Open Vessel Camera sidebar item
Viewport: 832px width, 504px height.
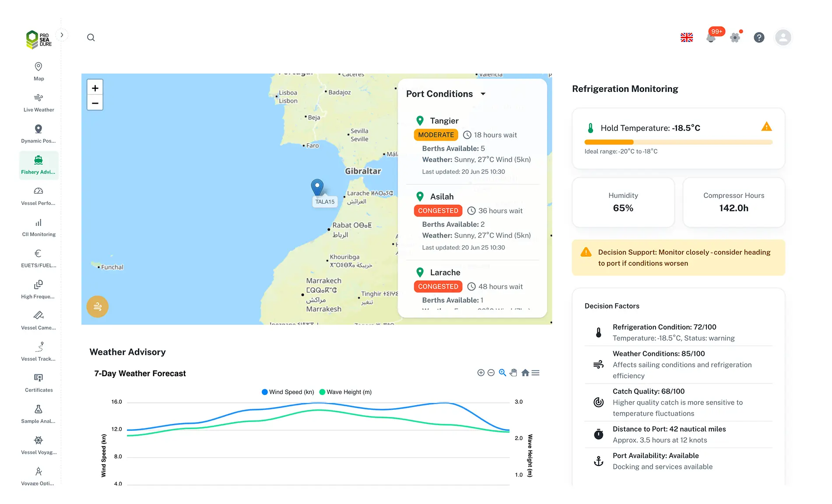coord(39,321)
